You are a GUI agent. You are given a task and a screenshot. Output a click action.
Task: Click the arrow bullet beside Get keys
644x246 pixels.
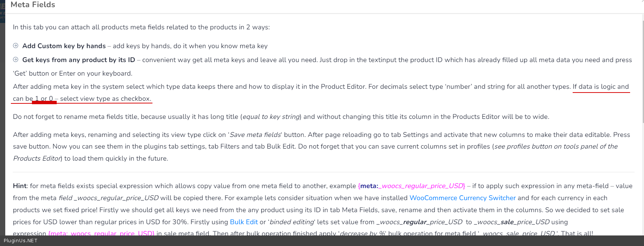pyautogui.click(x=16, y=59)
